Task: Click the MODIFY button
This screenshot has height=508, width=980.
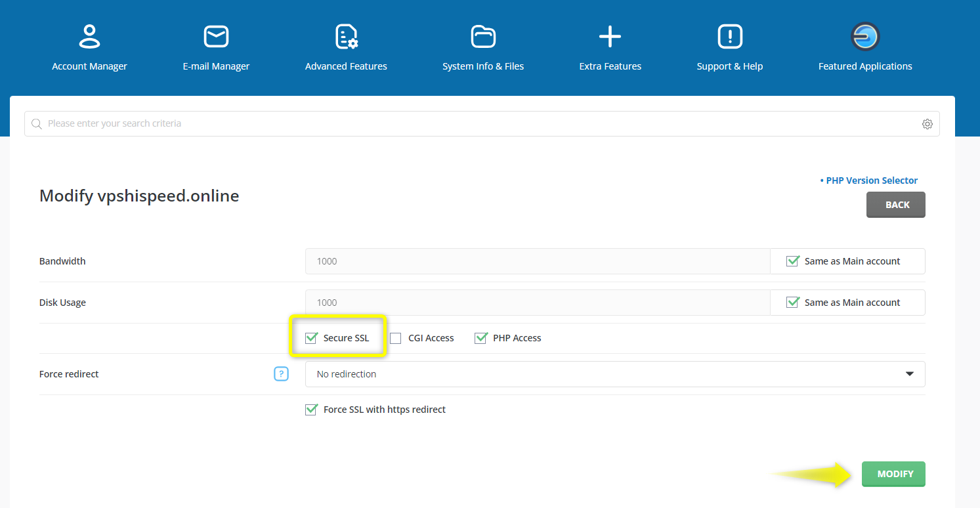Action: click(x=893, y=473)
